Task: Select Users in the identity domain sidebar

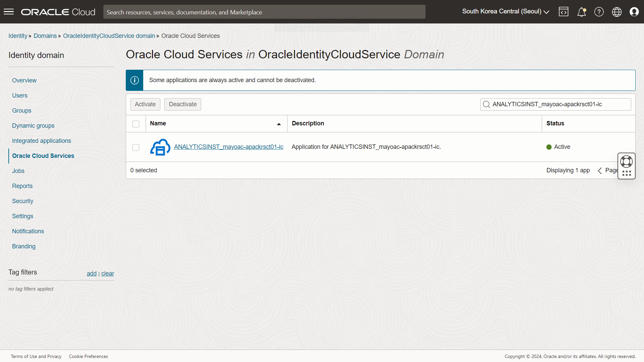Action: click(19, 95)
